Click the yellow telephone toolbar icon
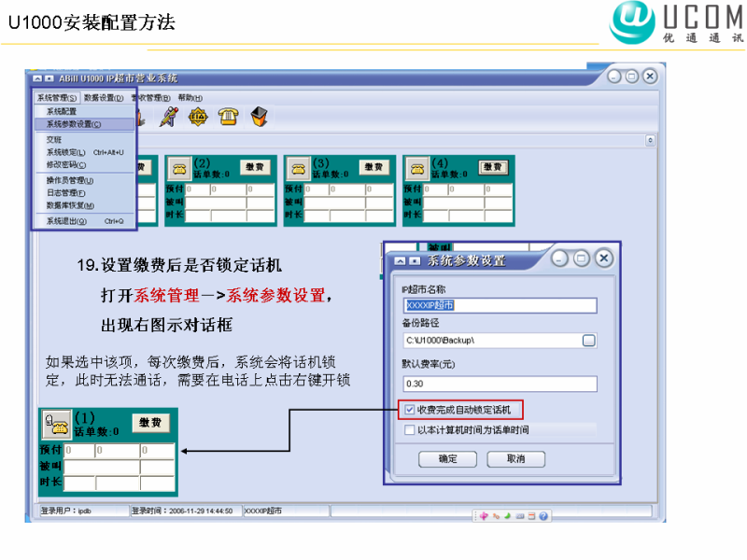This screenshot has height=560, width=747. pos(228,116)
